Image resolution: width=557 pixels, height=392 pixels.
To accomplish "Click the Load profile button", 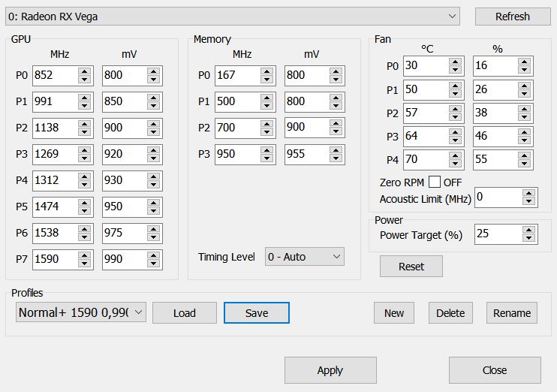I will point(185,312).
